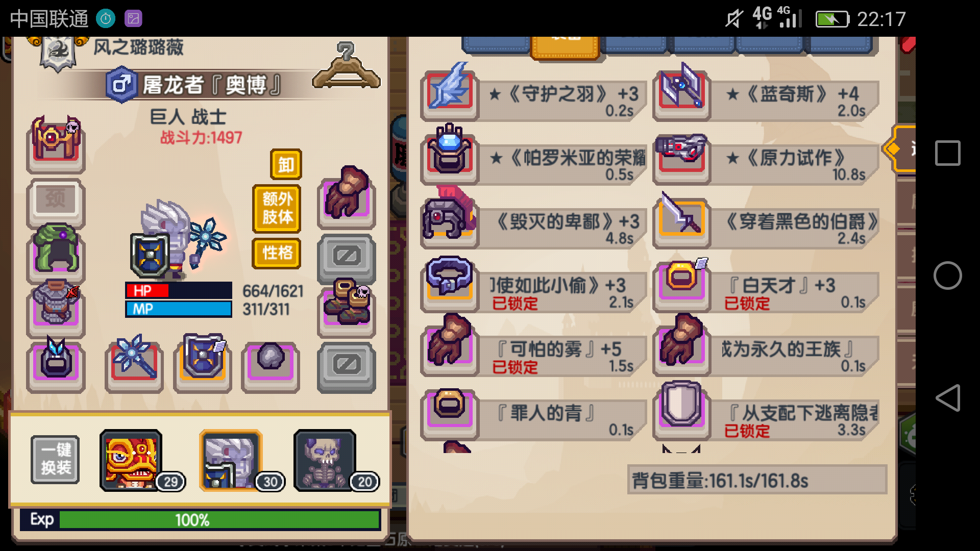This screenshot has width=980, height=551.
Task: Tap the empty neck equipment slot
Action: [56, 198]
